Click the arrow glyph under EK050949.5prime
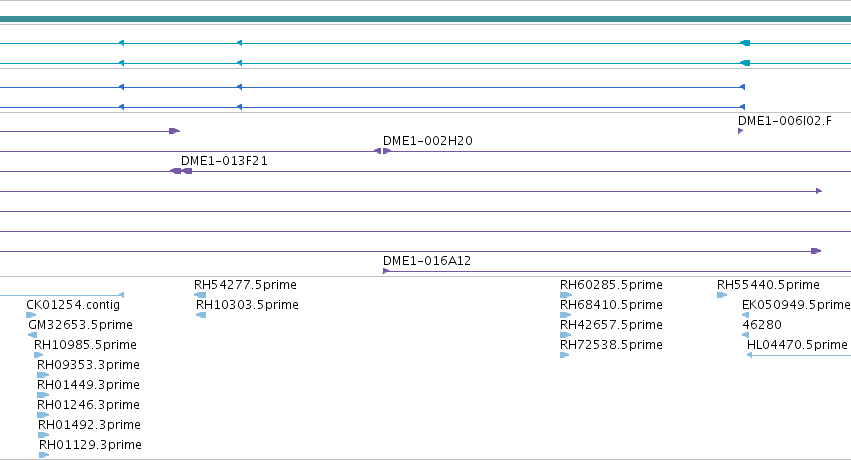Screen dimensions: 851x460 pyautogui.click(x=745, y=315)
